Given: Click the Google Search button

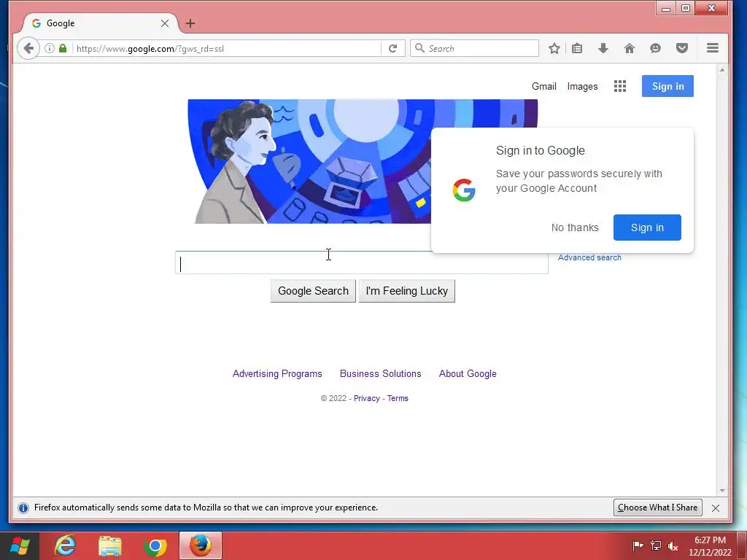Looking at the screenshot, I should pyautogui.click(x=313, y=291).
